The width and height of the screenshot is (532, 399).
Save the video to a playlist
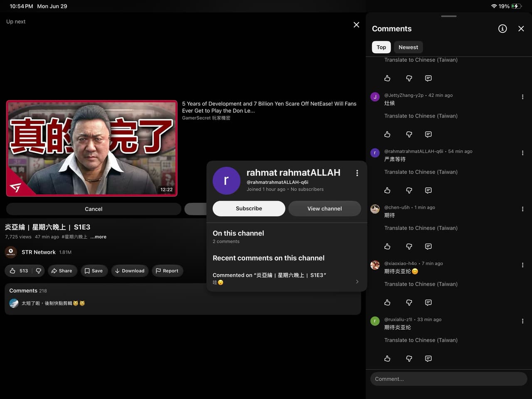tap(94, 271)
